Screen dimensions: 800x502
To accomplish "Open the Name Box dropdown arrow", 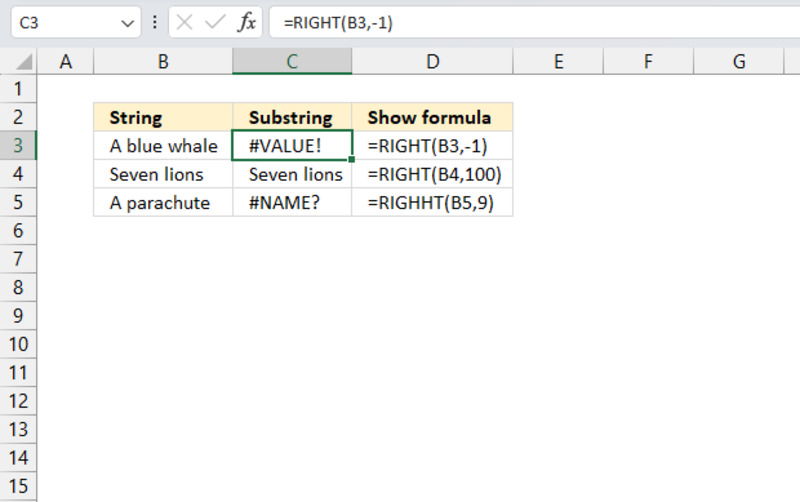I will point(128,23).
